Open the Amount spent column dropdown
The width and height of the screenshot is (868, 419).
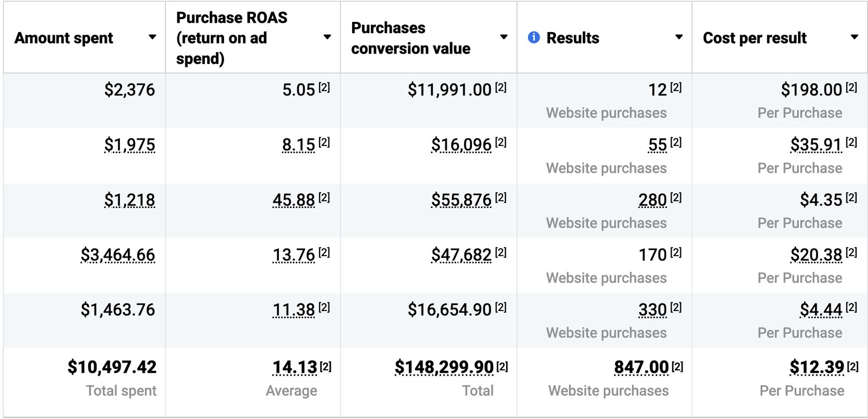point(152,37)
